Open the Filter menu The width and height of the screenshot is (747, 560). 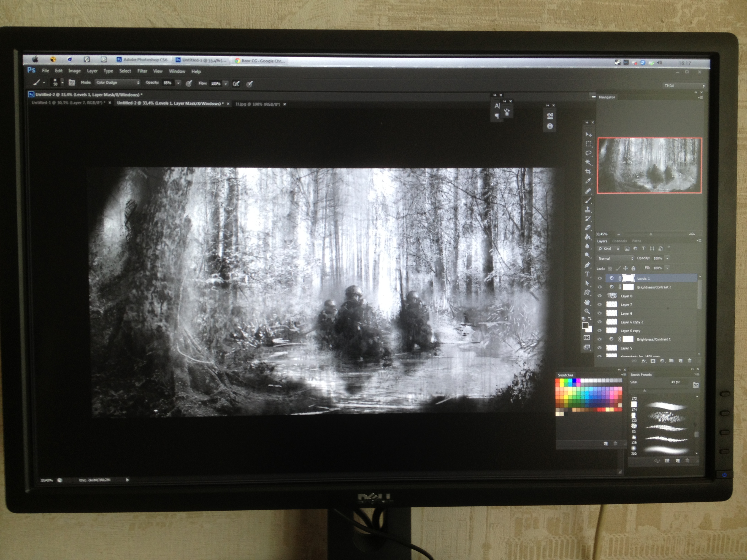pyautogui.click(x=142, y=71)
